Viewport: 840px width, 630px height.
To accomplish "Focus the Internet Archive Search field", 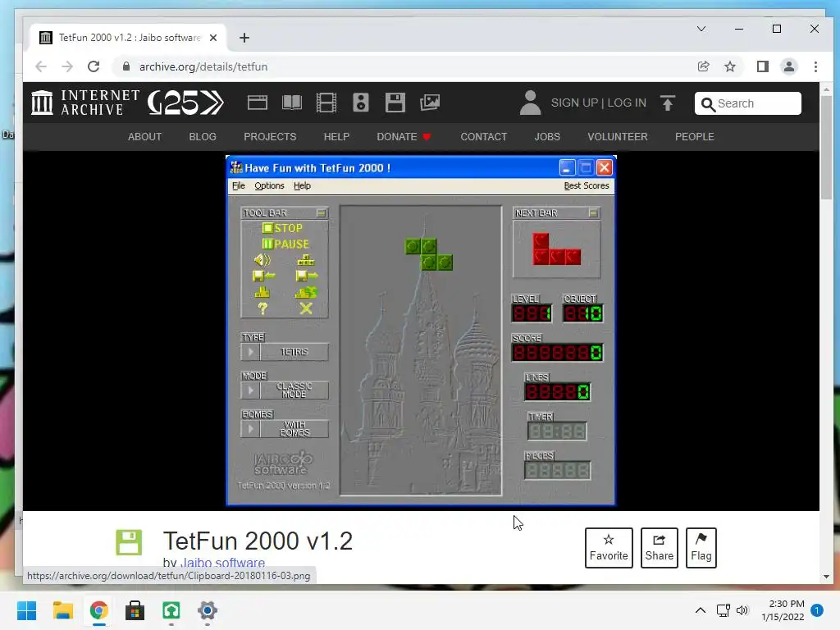I will (748, 103).
